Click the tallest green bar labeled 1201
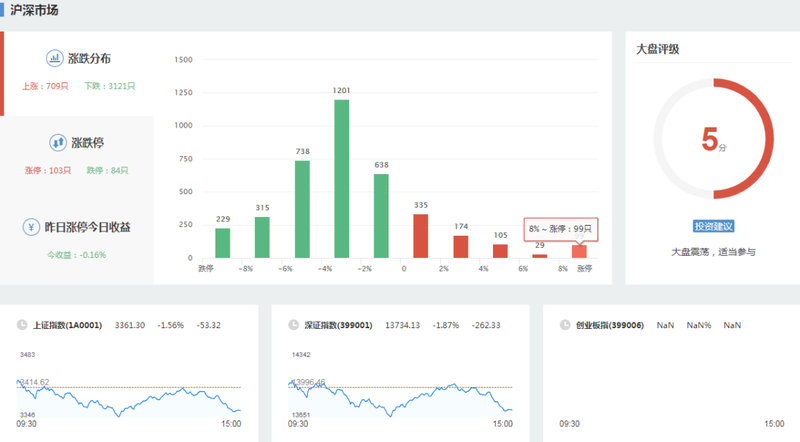The height and width of the screenshot is (442, 800). pos(342,178)
